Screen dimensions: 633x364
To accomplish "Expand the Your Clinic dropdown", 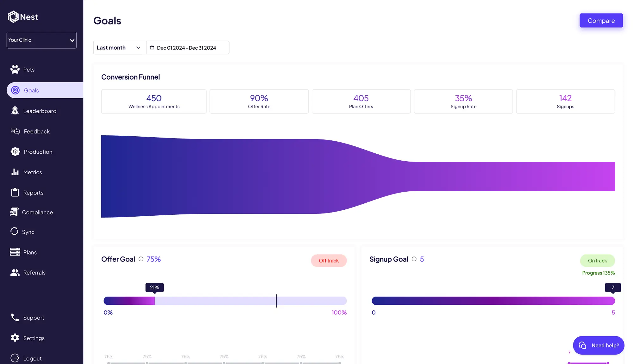I will tap(41, 40).
